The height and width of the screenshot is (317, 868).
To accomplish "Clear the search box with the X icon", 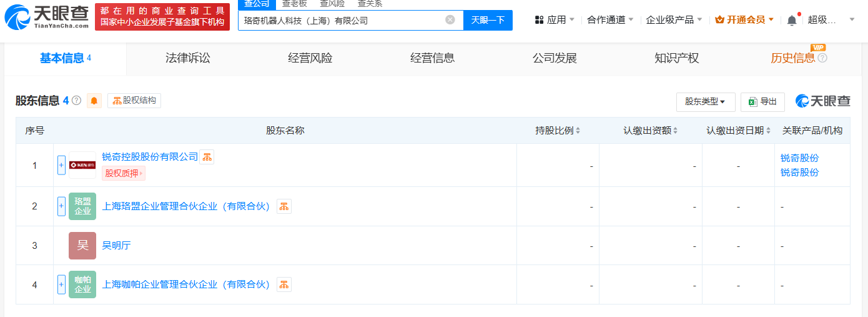I will pyautogui.click(x=450, y=20).
